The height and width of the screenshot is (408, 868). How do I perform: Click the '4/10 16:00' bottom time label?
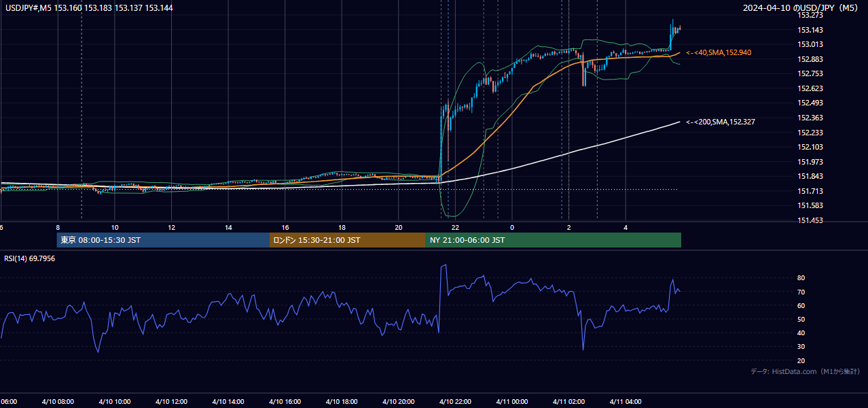285,402
